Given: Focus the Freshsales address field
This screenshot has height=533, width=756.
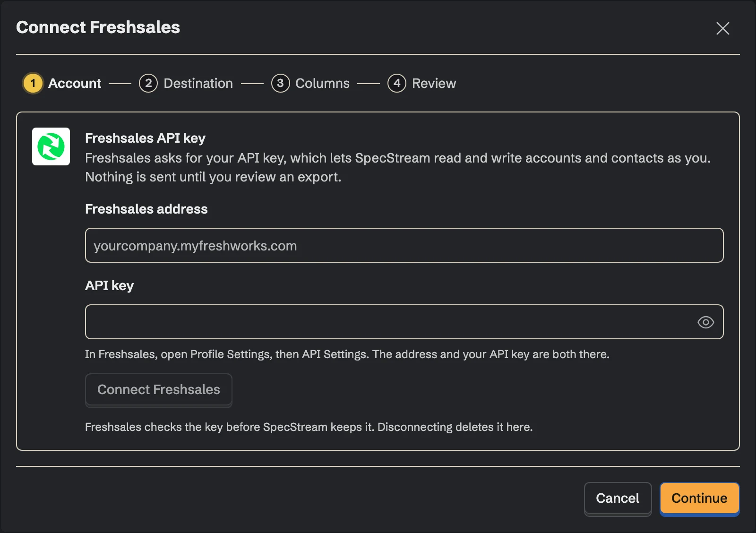Looking at the screenshot, I should pos(404,245).
